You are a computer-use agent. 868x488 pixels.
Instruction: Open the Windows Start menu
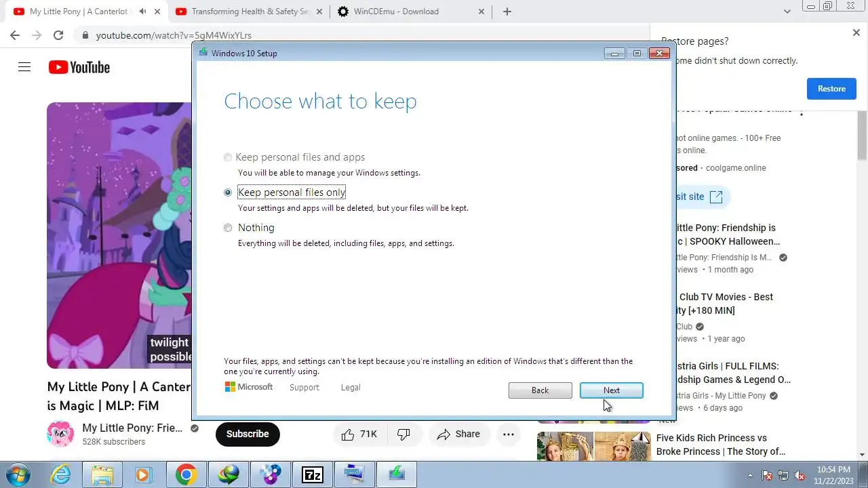[18, 474]
